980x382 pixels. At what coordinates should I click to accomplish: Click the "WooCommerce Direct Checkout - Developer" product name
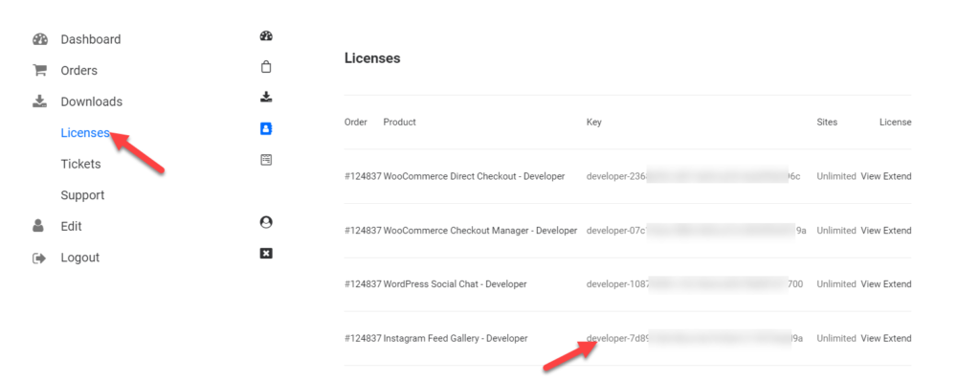coord(474,176)
